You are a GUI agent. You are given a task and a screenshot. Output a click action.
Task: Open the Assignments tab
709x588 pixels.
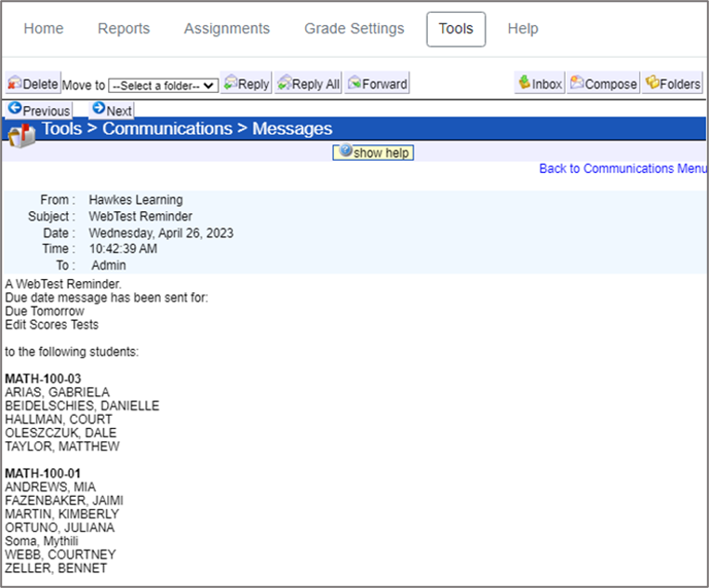click(x=227, y=29)
